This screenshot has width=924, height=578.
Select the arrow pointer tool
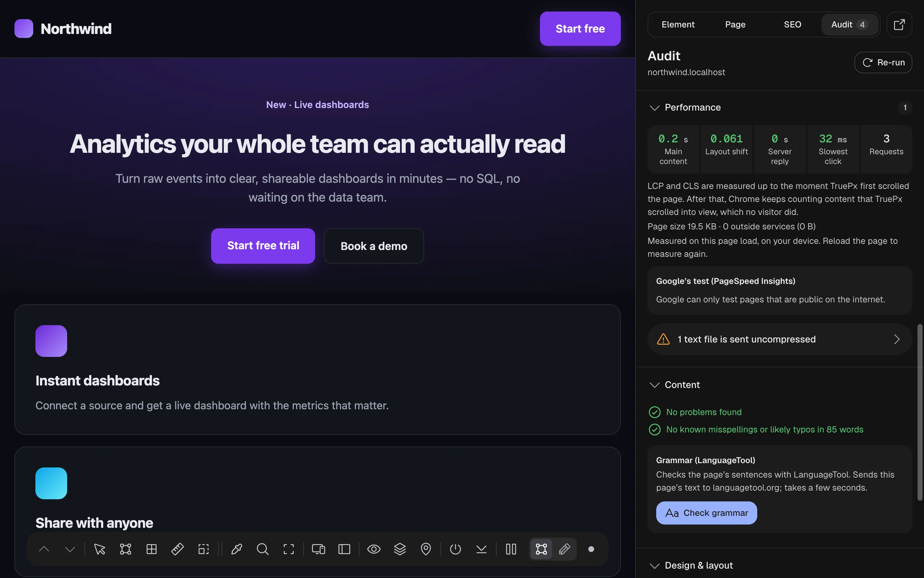pyautogui.click(x=100, y=549)
